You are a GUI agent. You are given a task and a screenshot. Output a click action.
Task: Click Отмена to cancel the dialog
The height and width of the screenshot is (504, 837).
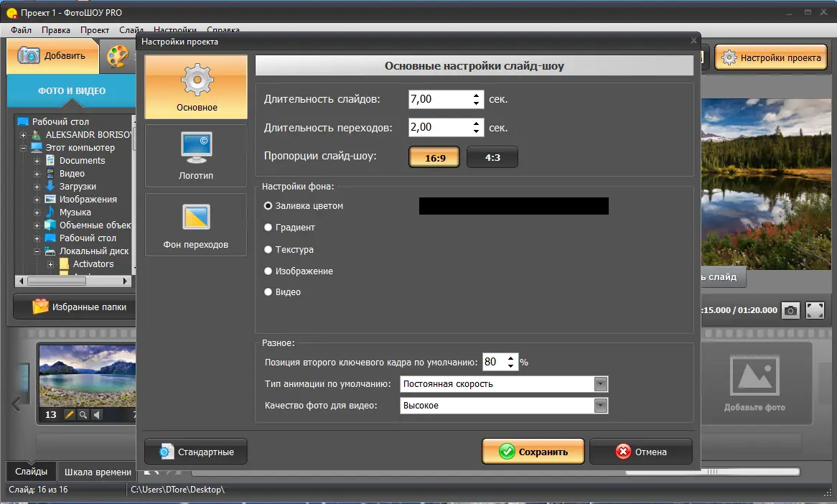(641, 452)
